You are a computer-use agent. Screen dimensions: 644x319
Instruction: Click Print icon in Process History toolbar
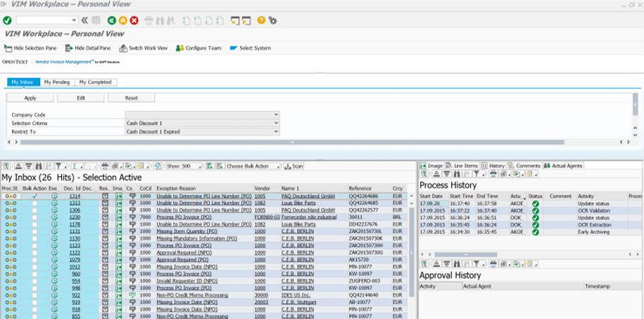(x=493, y=174)
